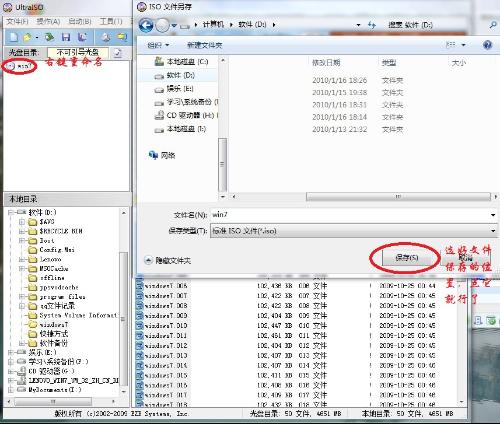
Task: Collapse the 软件 (D:) node in local tree
Action: point(11,212)
